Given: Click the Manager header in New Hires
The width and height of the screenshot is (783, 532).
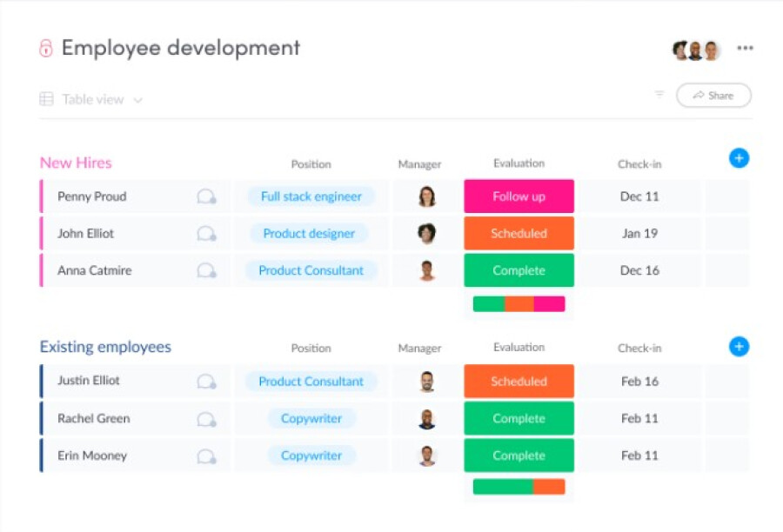Looking at the screenshot, I should (419, 164).
